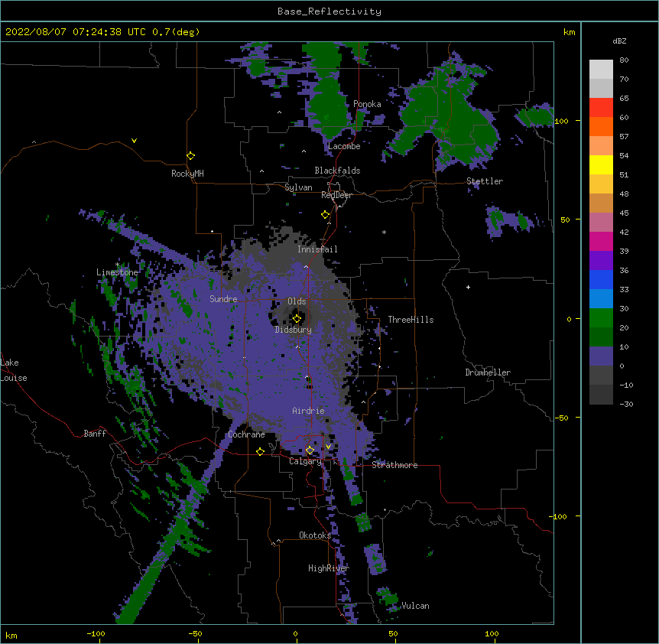Click the yellow 54 dBZ legend swatch
The image size is (659, 644).
pyautogui.click(x=601, y=164)
